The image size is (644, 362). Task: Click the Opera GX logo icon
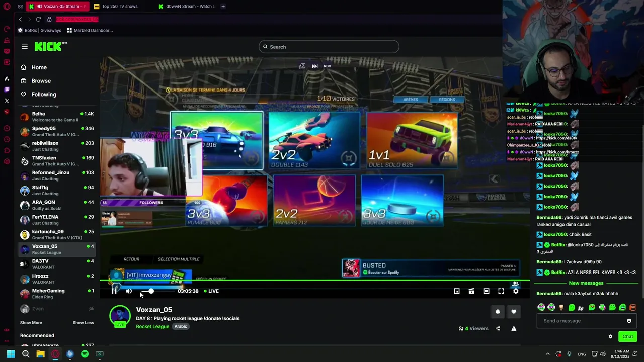pyautogui.click(x=7, y=7)
